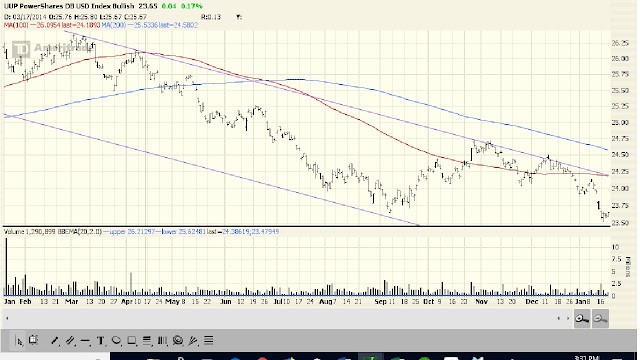
Task: Choose the parallel channel lines tool
Action: coord(70,340)
